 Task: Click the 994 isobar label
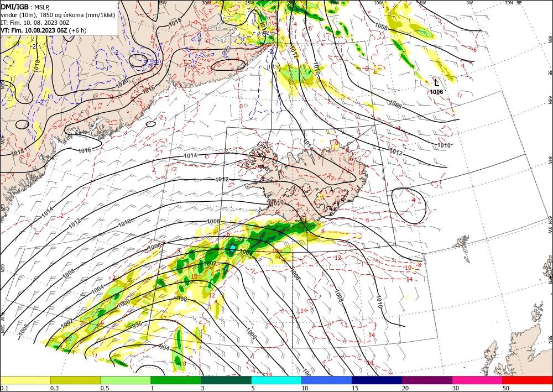tap(164, 348)
